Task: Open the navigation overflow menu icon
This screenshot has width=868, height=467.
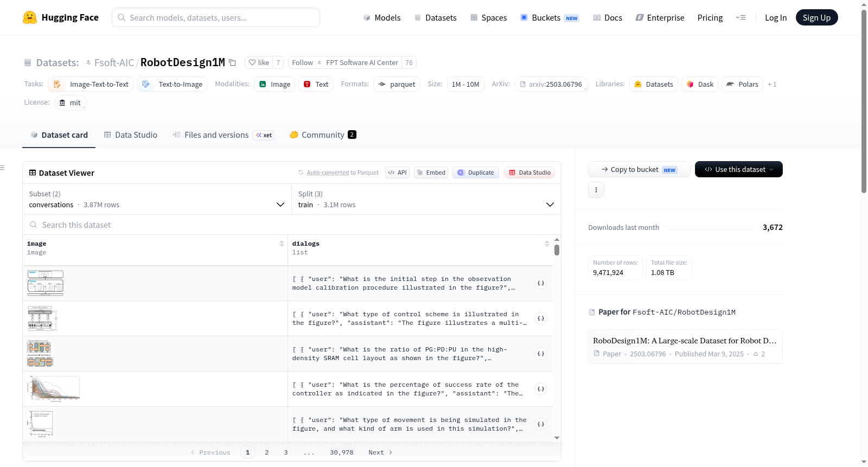Action: click(x=741, y=17)
